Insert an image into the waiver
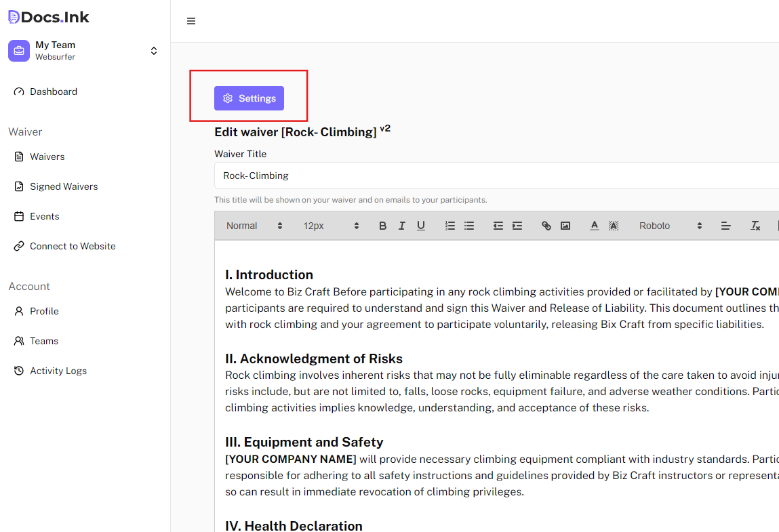Screen dimensions: 779x532 coord(565,226)
